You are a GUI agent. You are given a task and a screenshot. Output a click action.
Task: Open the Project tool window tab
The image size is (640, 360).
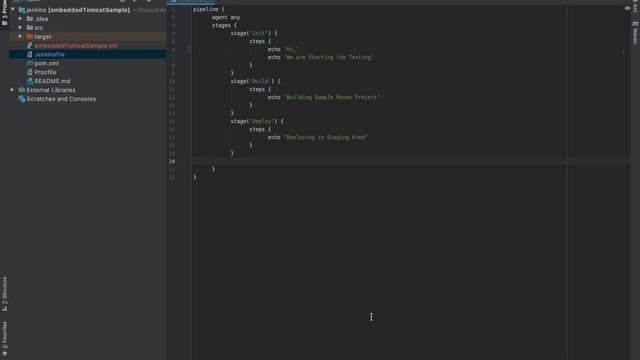4,13
